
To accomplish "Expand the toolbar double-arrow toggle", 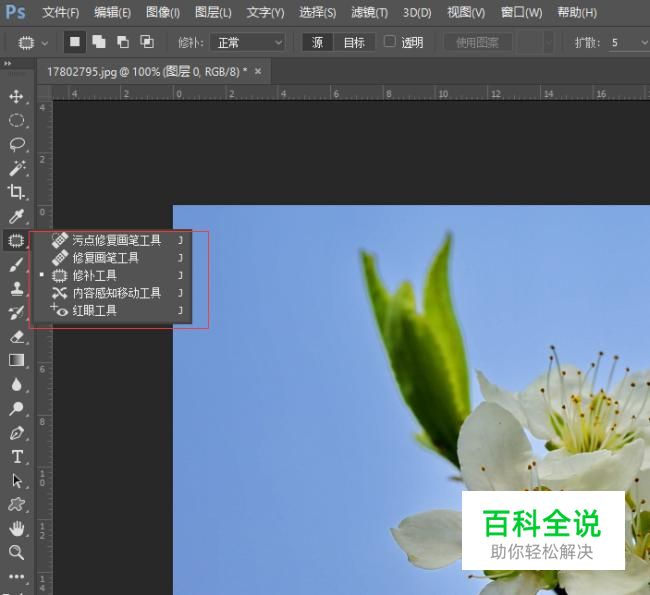I will (x=7, y=63).
